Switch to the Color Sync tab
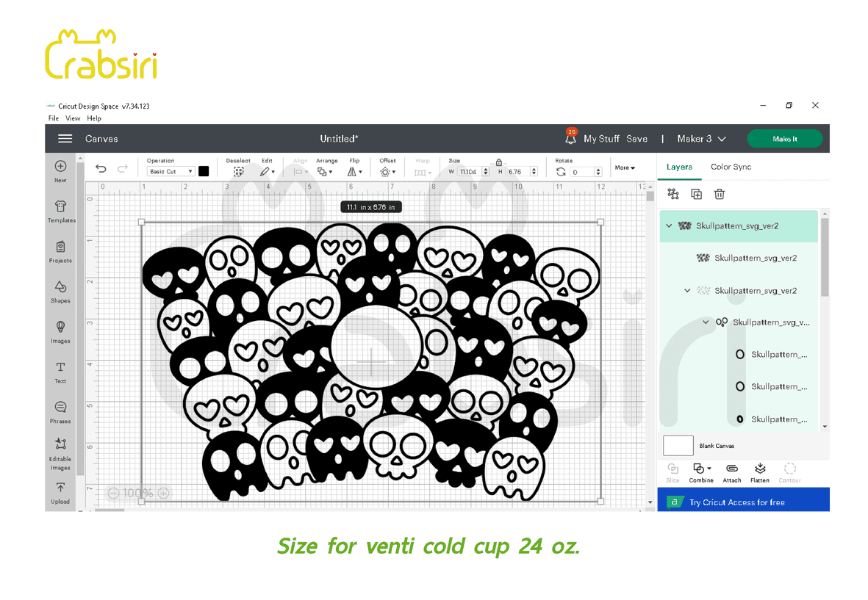868x600 pixels. tap(731, 167)
